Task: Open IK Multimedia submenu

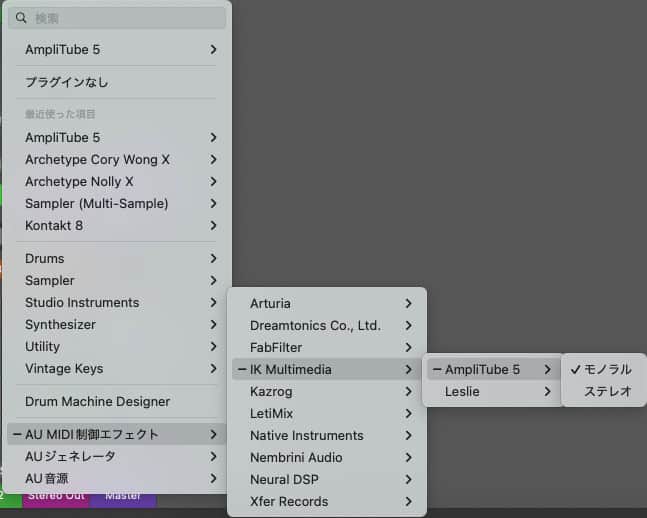Action: click(327, 369)
